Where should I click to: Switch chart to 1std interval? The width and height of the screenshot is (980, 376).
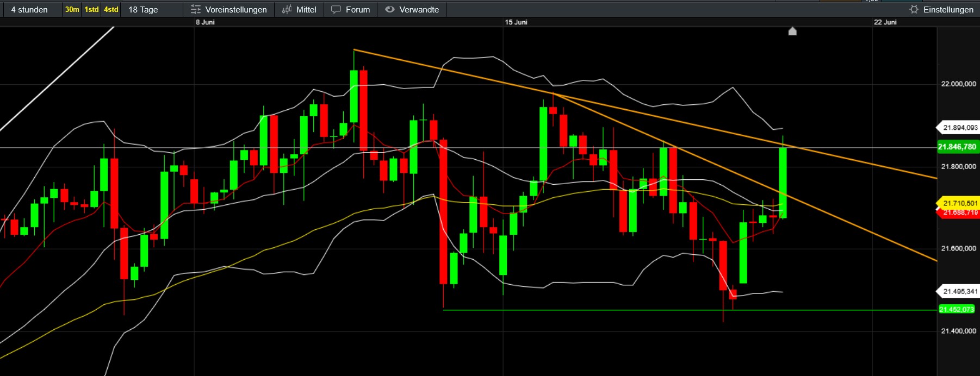pos(91,10)
